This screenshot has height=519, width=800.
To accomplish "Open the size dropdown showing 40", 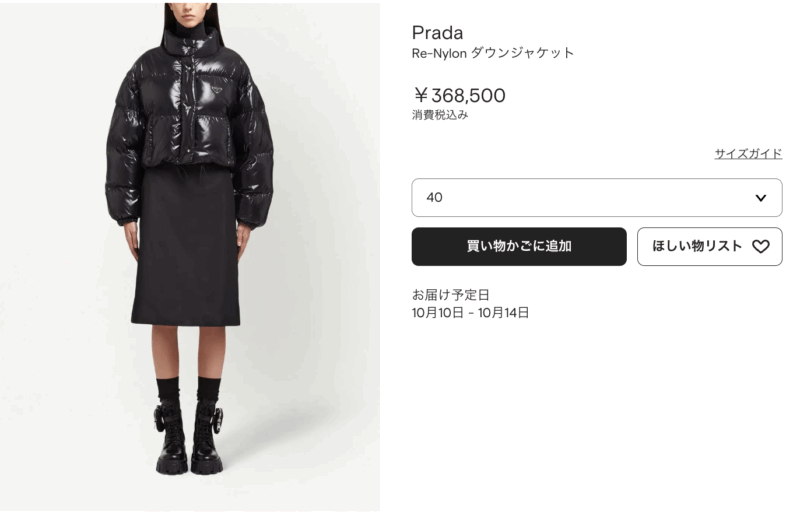I will pos(596,197).
